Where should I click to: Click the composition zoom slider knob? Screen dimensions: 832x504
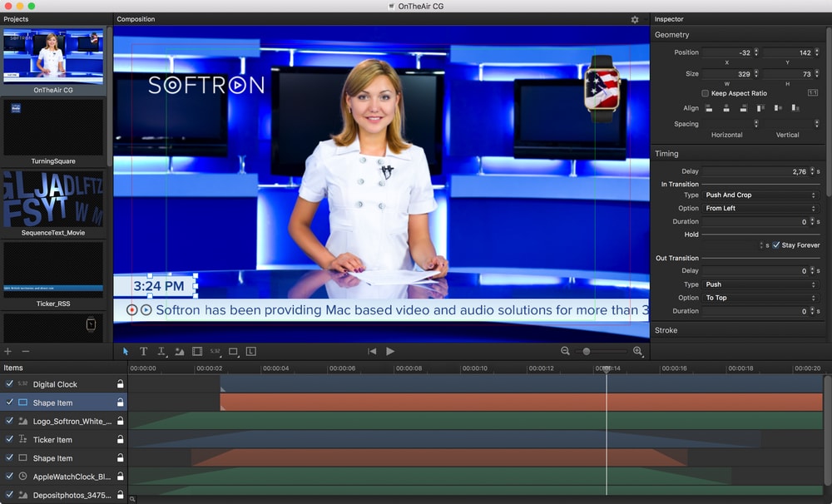[x=587, y=351]
